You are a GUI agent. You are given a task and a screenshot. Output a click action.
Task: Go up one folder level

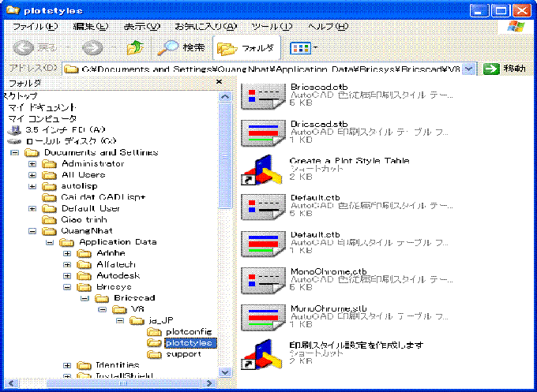click(135, 48)
